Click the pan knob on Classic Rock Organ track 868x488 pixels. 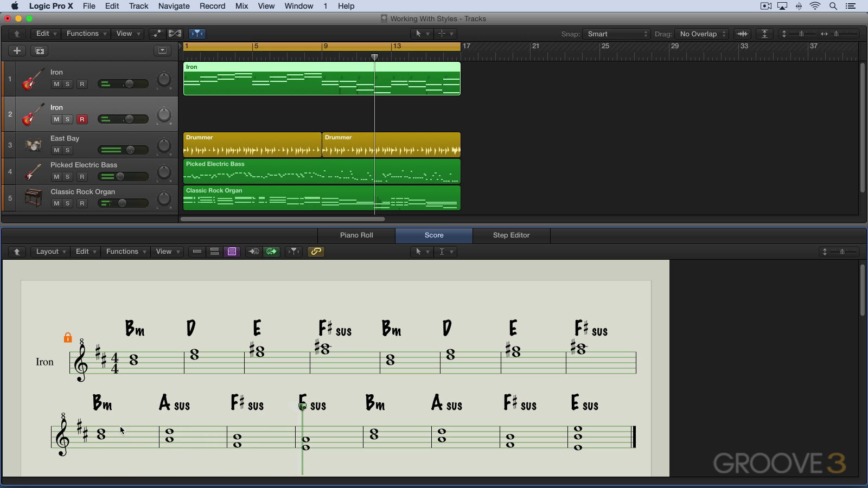coord(163,199)
